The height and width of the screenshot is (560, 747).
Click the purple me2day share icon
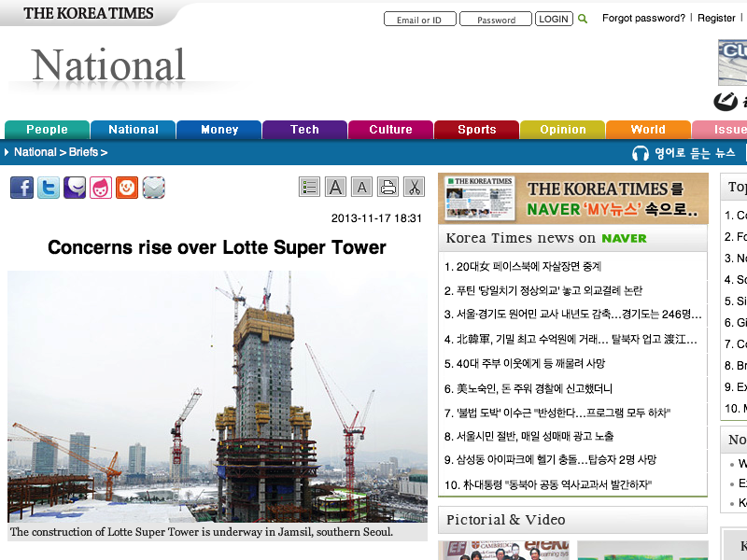coord(75,188)
